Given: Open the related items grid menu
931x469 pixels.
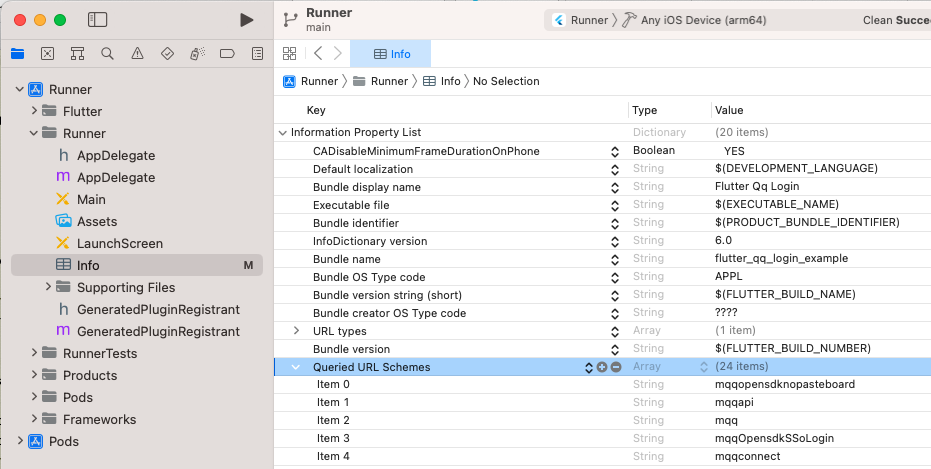Looking at the screenshot, I should [x=289, y=54].
